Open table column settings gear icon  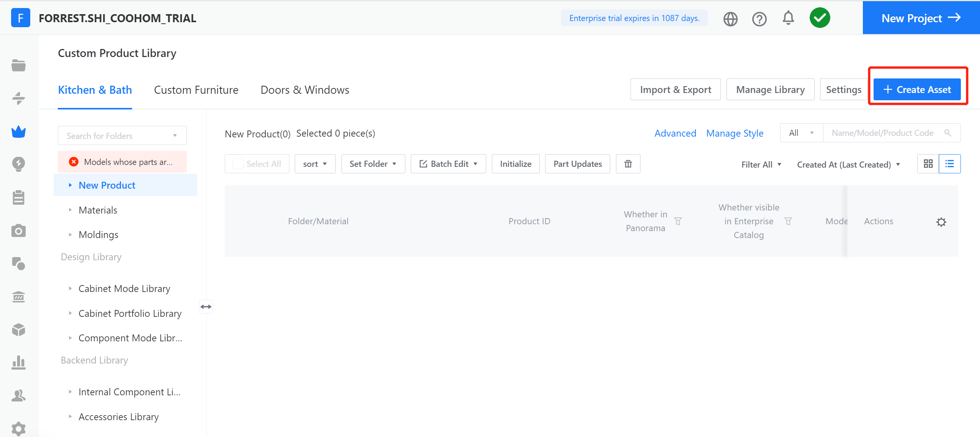(941, 222)
